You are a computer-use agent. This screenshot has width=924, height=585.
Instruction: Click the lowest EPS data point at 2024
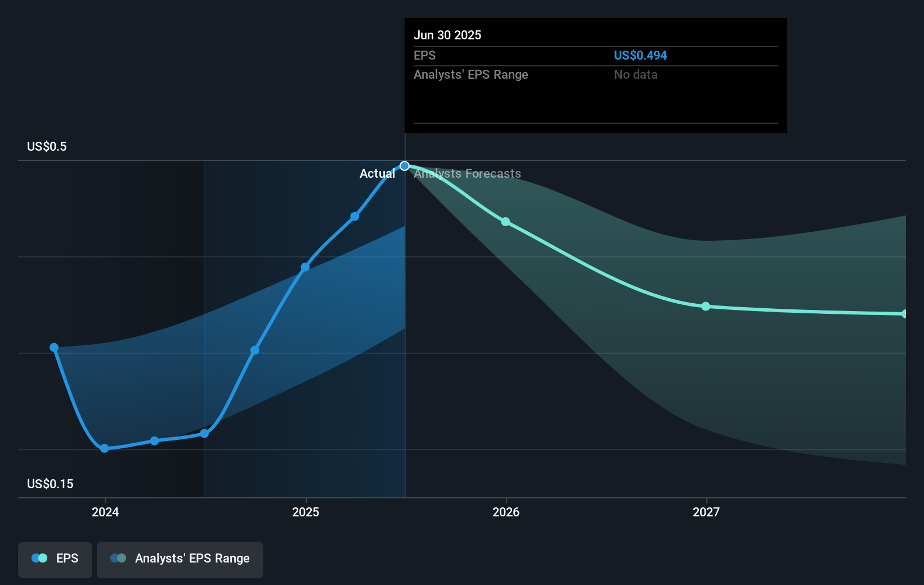[105, 448]
